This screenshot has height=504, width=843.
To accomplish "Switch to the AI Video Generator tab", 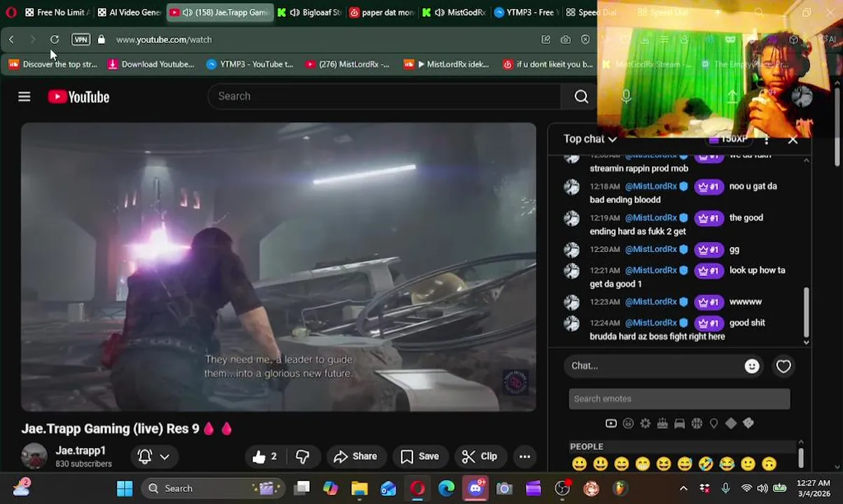I will [129, 13].
